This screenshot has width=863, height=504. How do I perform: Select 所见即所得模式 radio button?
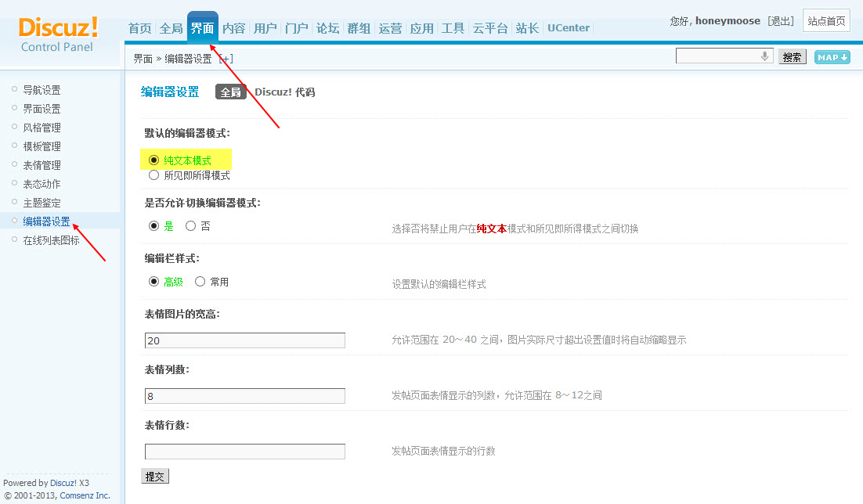point(154,175)
